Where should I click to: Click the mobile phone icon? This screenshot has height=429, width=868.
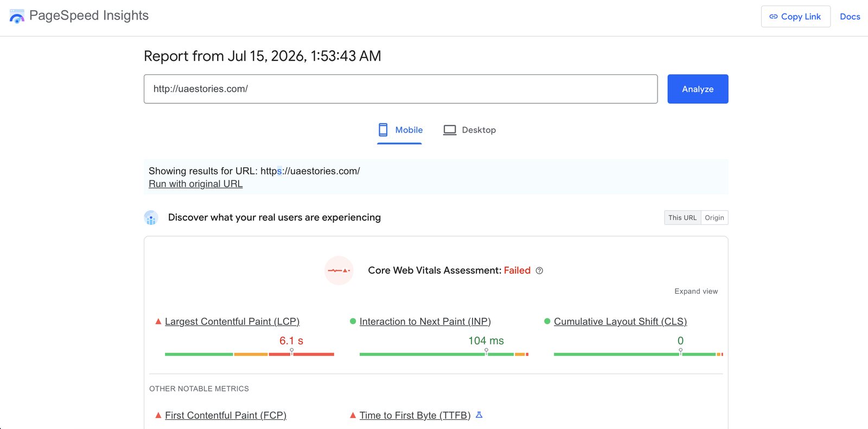[x=383, y=130]
